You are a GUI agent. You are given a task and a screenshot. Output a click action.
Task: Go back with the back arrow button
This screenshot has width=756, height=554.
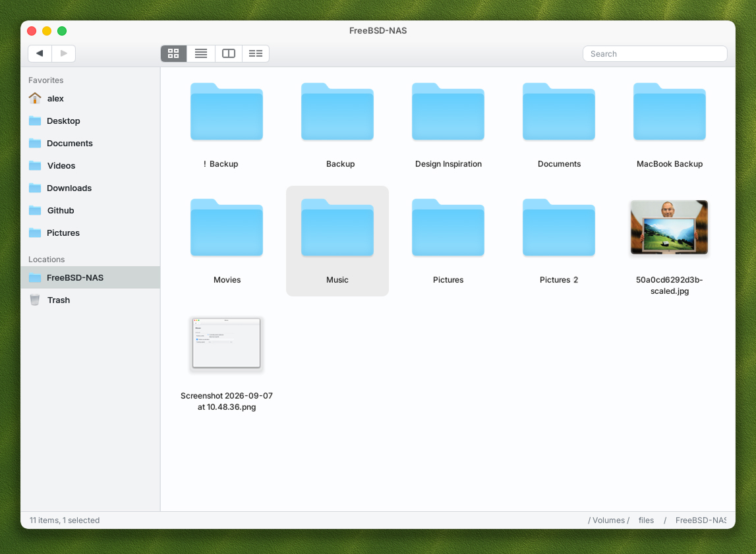(40, 53)
